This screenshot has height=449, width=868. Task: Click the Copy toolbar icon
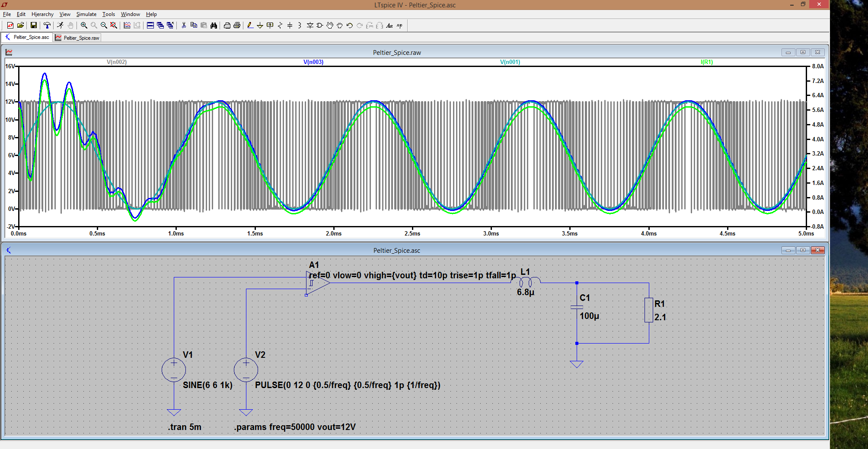(194, 25)
